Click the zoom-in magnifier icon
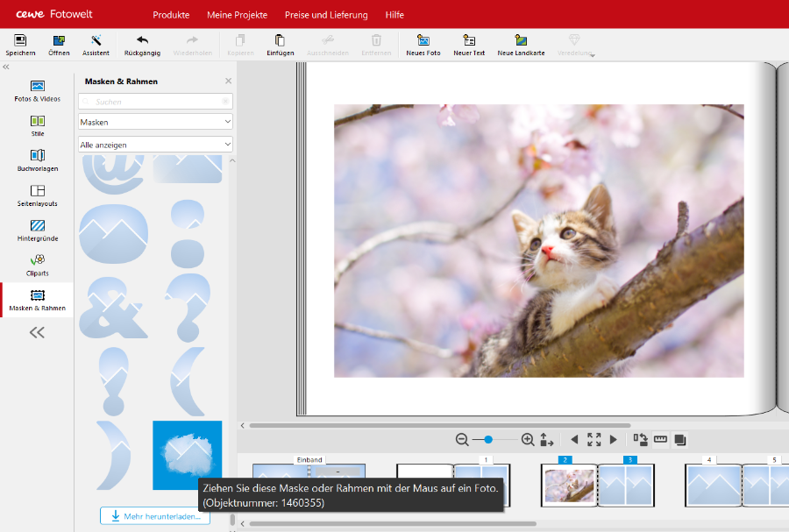 click(x=528, y=440)
